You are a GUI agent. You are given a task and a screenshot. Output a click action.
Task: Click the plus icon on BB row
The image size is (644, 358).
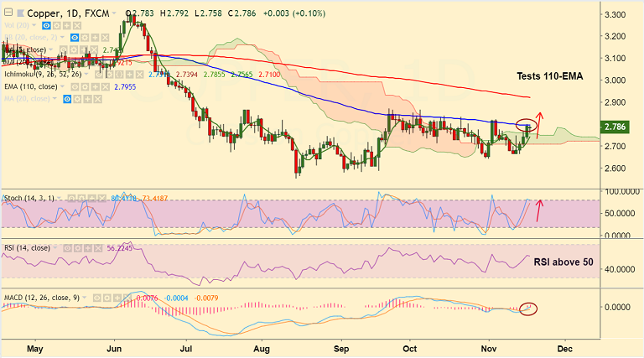click(x=95, y=38)
